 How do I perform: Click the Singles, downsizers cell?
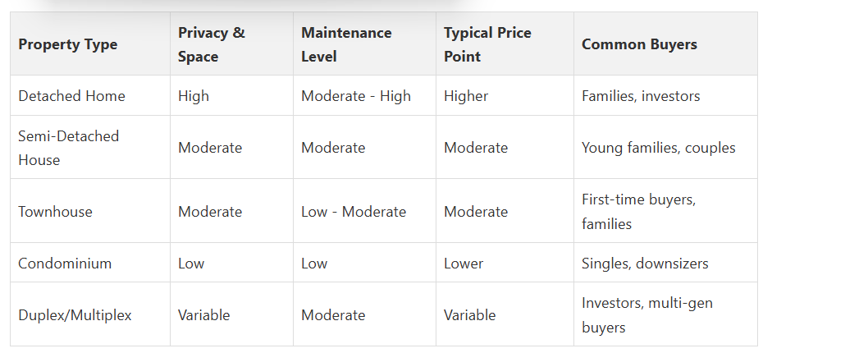click(645, 264)
